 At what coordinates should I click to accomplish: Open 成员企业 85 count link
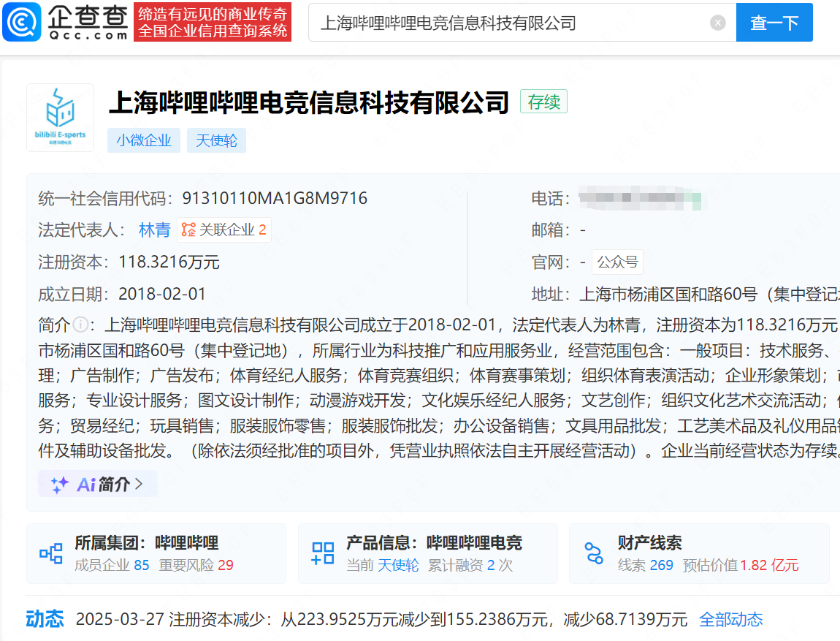[x=141, y=565]
